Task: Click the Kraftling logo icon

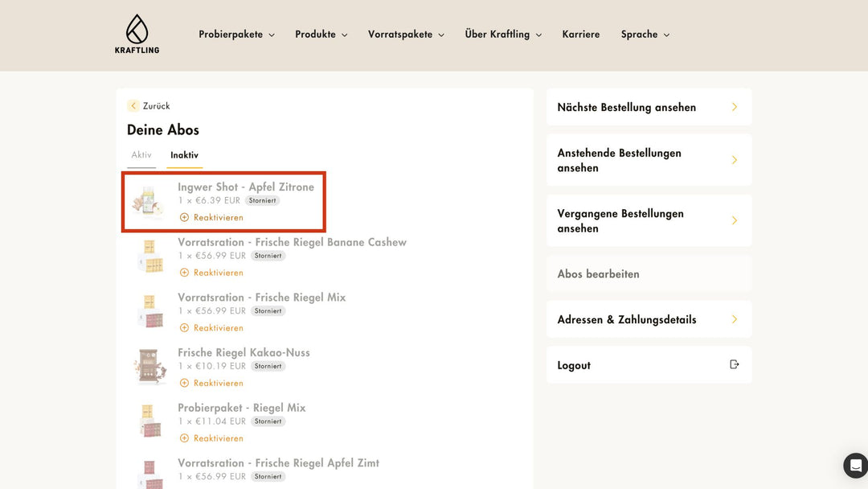Action: (137, 29)
